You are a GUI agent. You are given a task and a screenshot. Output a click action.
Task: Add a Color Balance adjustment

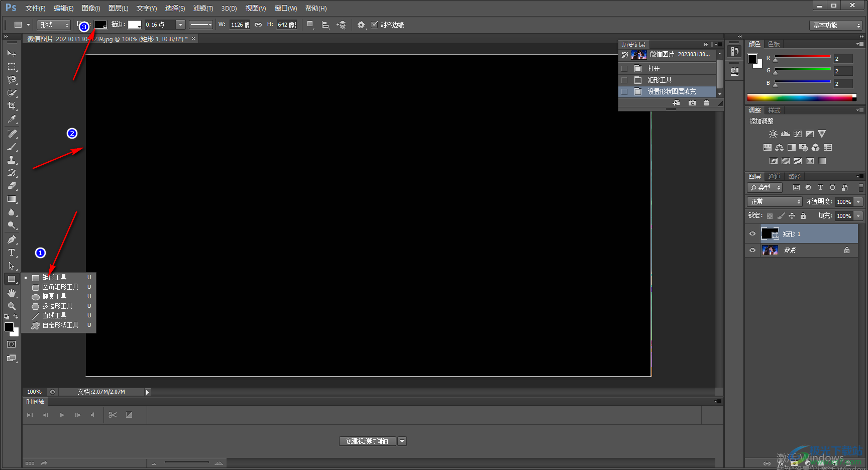(x=779, y=148)
